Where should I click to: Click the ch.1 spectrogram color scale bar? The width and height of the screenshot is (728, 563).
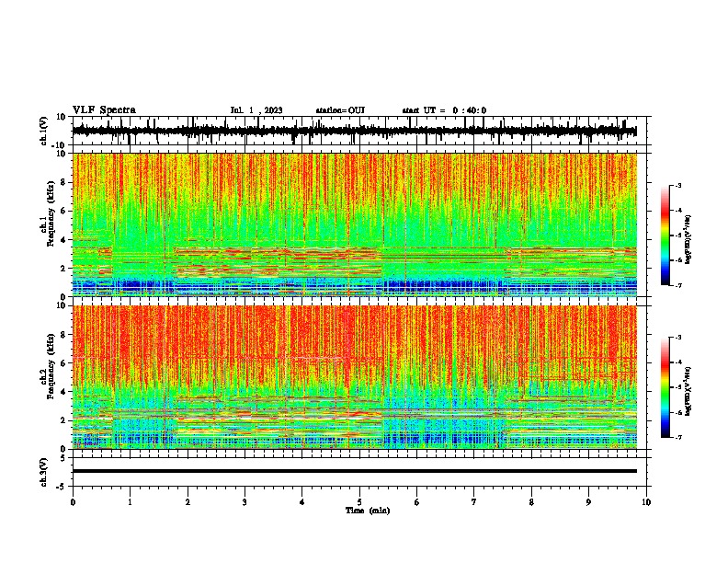(x=665, y=236)
